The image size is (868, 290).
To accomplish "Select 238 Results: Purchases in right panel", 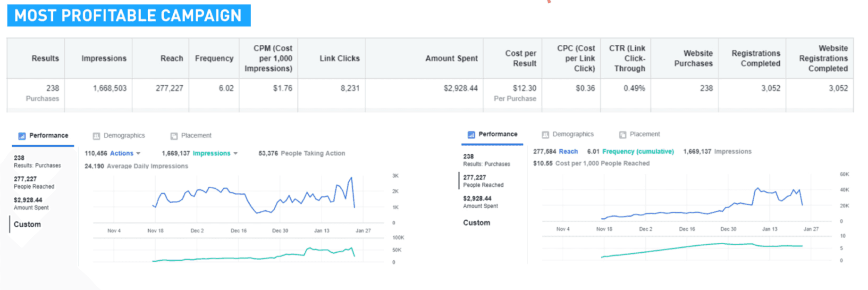I will pyautogui.click(x=487, y=160).
